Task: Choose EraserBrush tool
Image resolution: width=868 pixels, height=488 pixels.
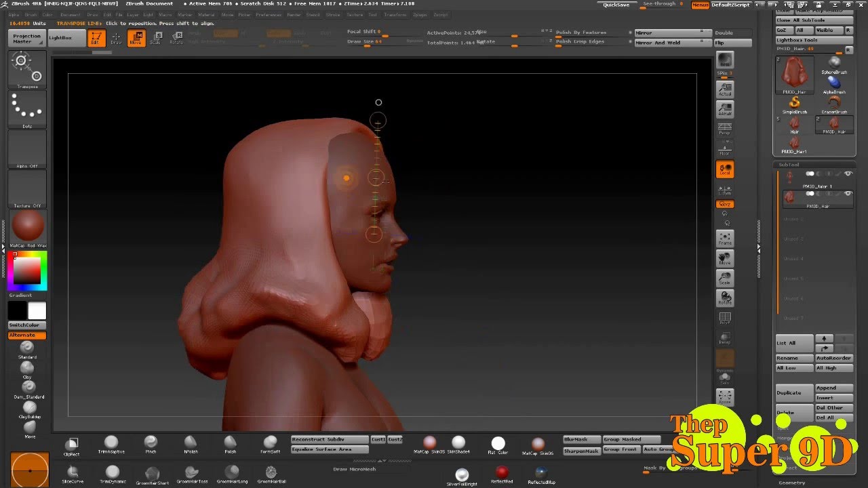Action: click(834, 104)
